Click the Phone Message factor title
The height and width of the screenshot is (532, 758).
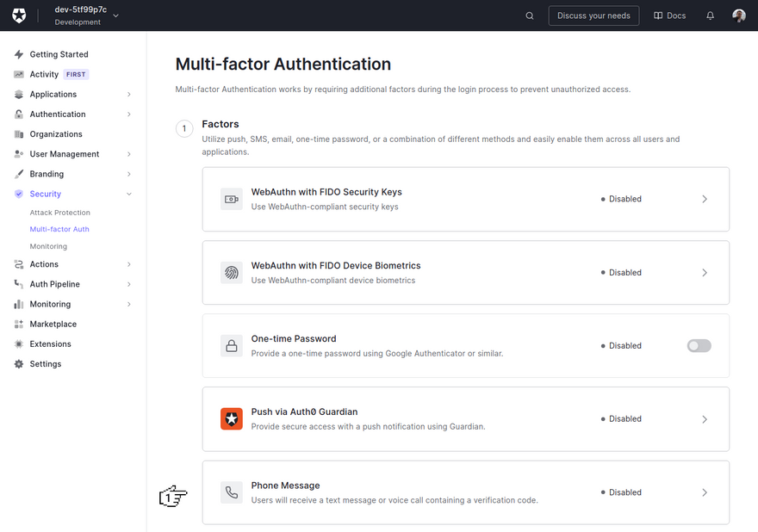click(x=285, y=486)
